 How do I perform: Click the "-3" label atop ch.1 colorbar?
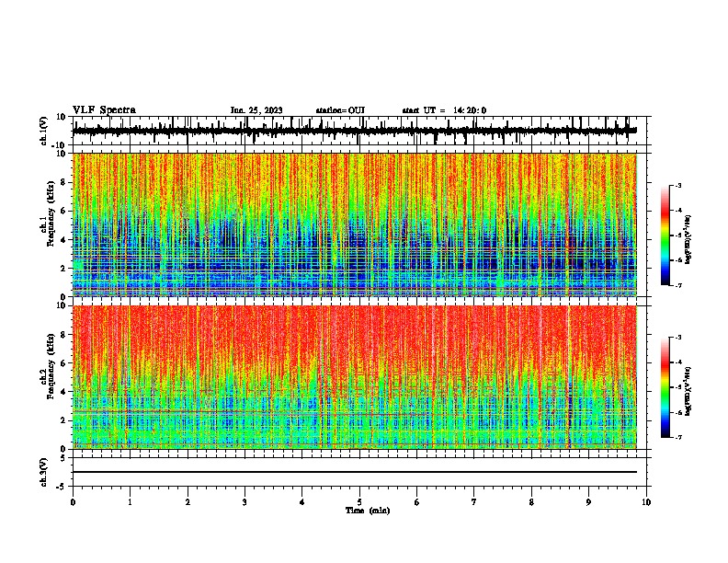click(x=677, y=185)
